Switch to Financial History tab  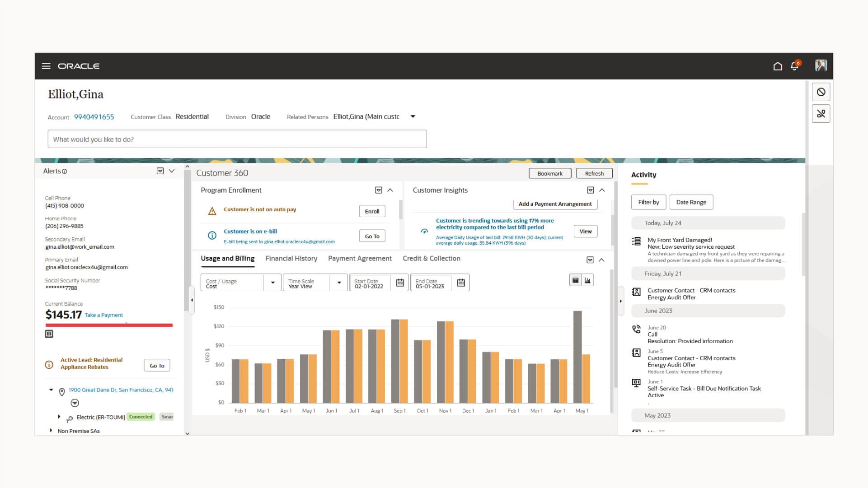click(291, 259)
